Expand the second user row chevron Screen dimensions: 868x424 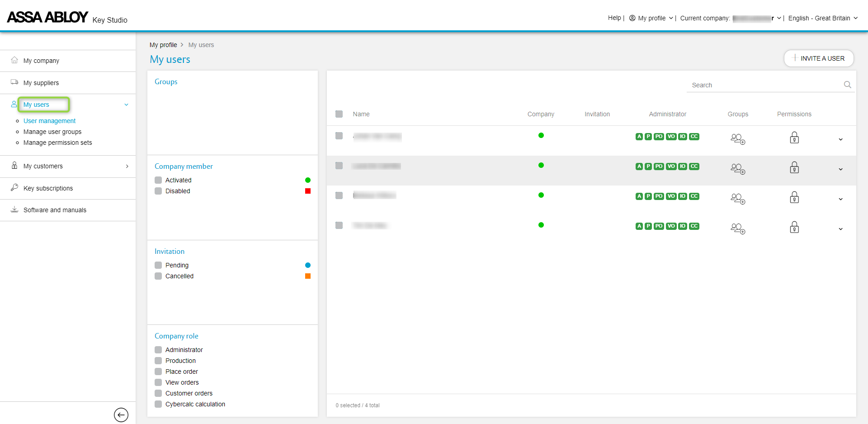(x=840, y=169)
